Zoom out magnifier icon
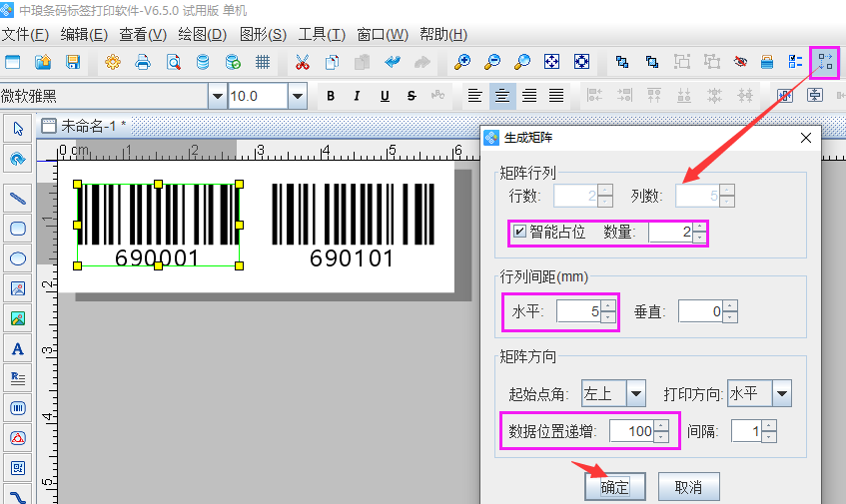Viewport: 846px width, 504px height. coord(491,62)
